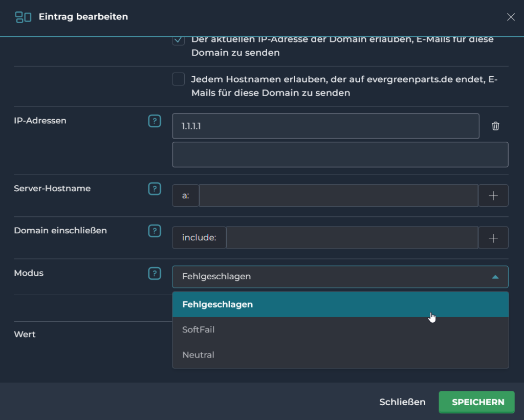This screenshot has height=420, width=524.
Task: Delete the 1.1.1.1 IP address entry
Action: click(x=495, y=126)
